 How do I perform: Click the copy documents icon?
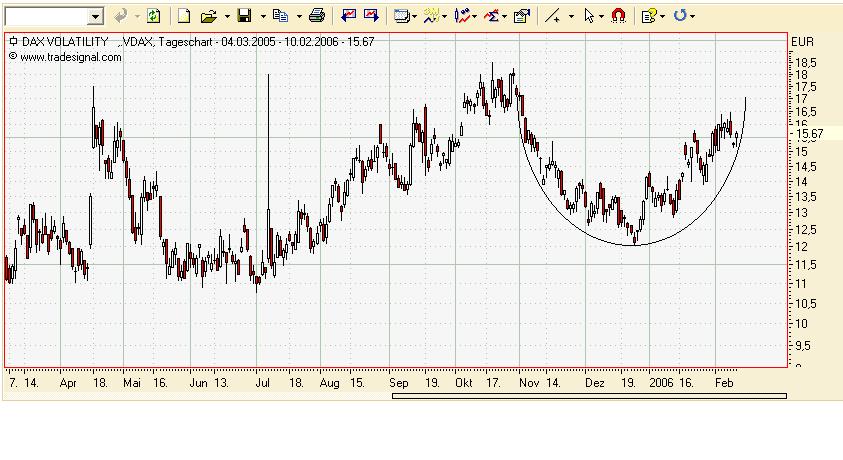280,16
